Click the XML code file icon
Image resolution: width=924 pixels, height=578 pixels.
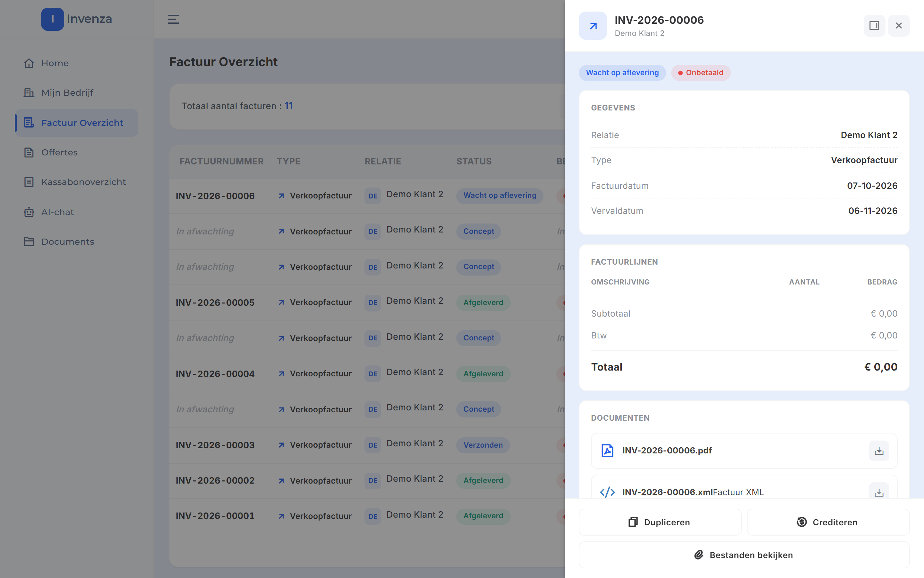tap(607, 492)
